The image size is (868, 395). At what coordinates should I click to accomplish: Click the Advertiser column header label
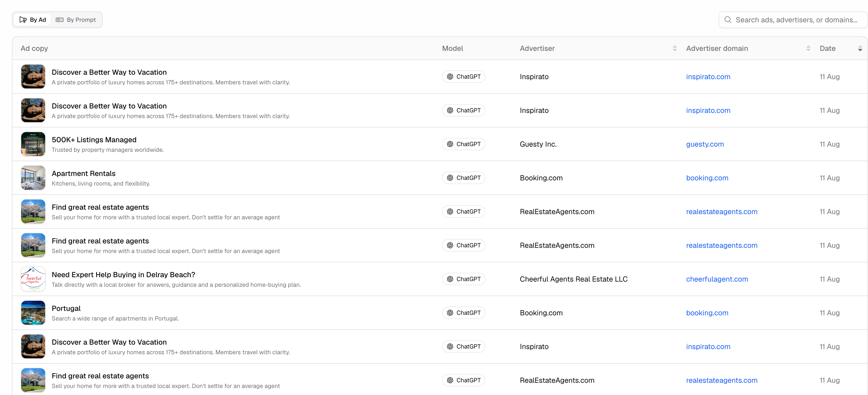click(537, 49)
